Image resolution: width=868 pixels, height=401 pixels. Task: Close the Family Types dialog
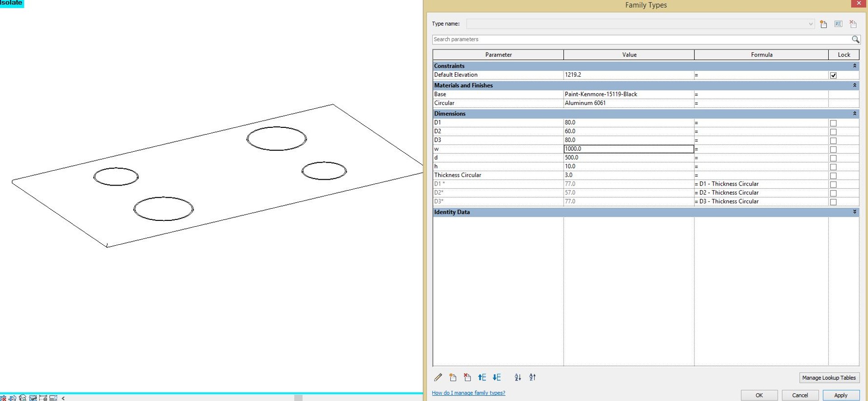click(859, 4)
